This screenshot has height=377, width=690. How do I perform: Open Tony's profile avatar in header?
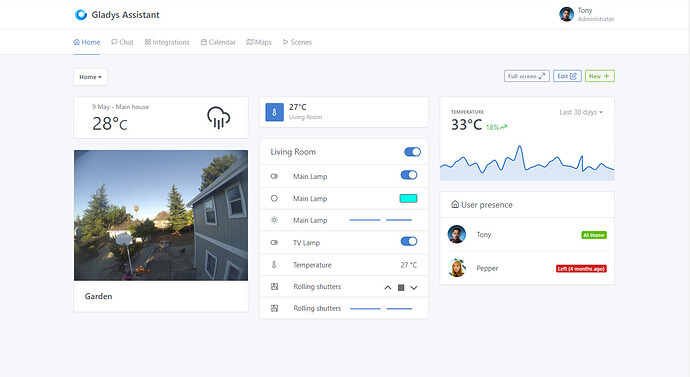[566, 14]
